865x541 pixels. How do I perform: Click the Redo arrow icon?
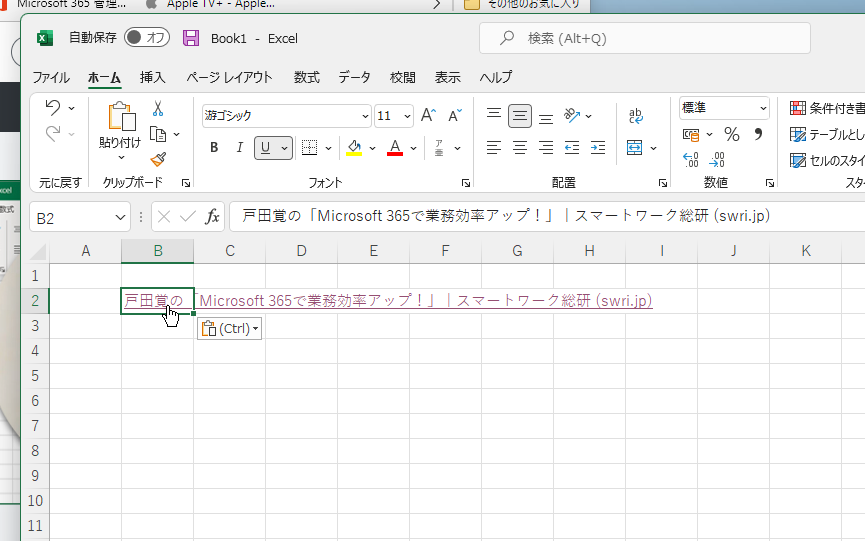[53, 133]
